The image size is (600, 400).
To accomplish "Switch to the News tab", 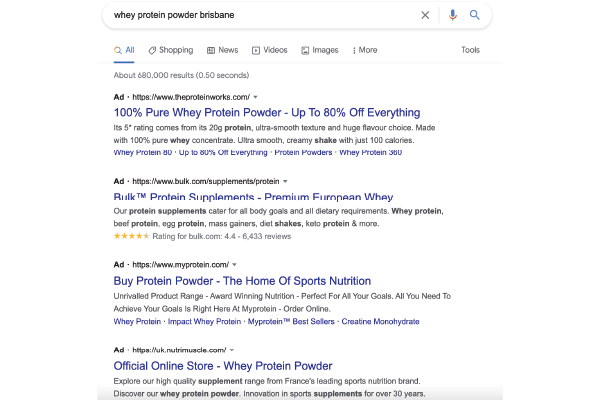I will point(223,50).
